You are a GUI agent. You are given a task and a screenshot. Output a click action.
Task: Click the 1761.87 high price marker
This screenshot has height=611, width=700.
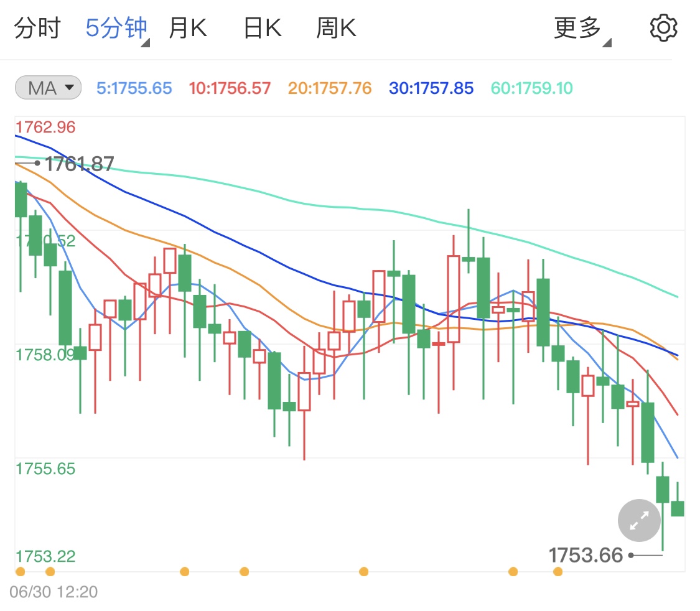click(x=80, y=164)
